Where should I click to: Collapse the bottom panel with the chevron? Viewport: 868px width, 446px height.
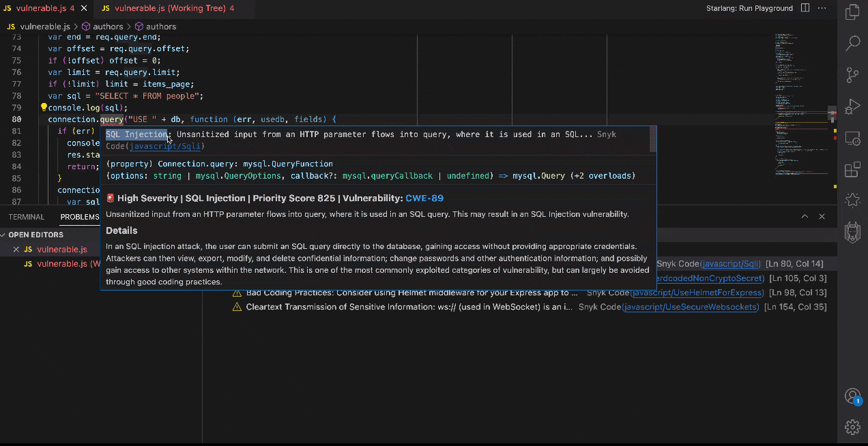(805, 216)
